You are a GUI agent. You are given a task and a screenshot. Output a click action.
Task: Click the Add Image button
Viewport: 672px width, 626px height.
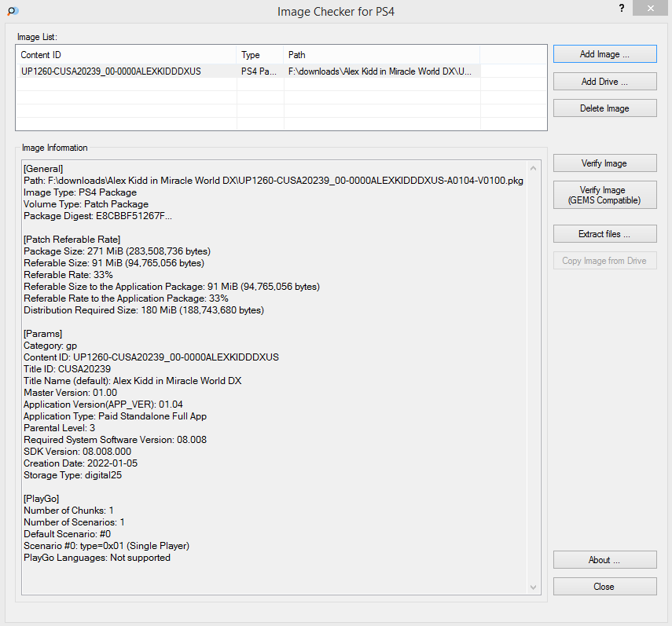pos(604,54)
